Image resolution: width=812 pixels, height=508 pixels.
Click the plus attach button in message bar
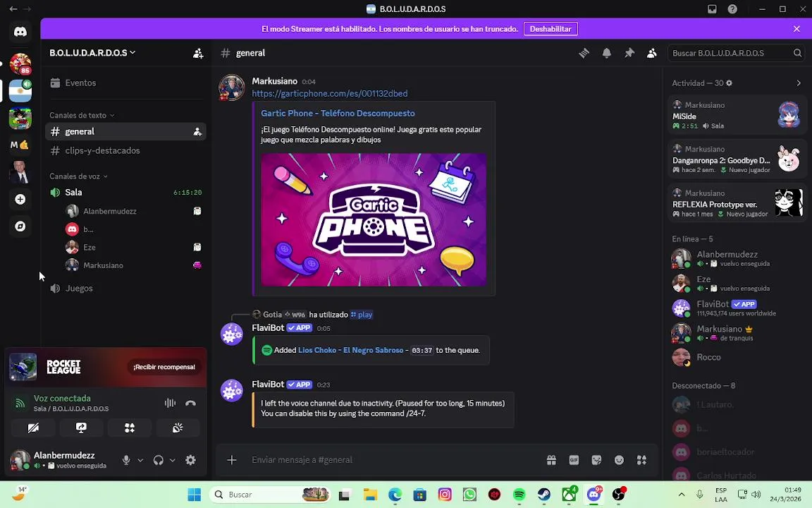tap(231, 460)
